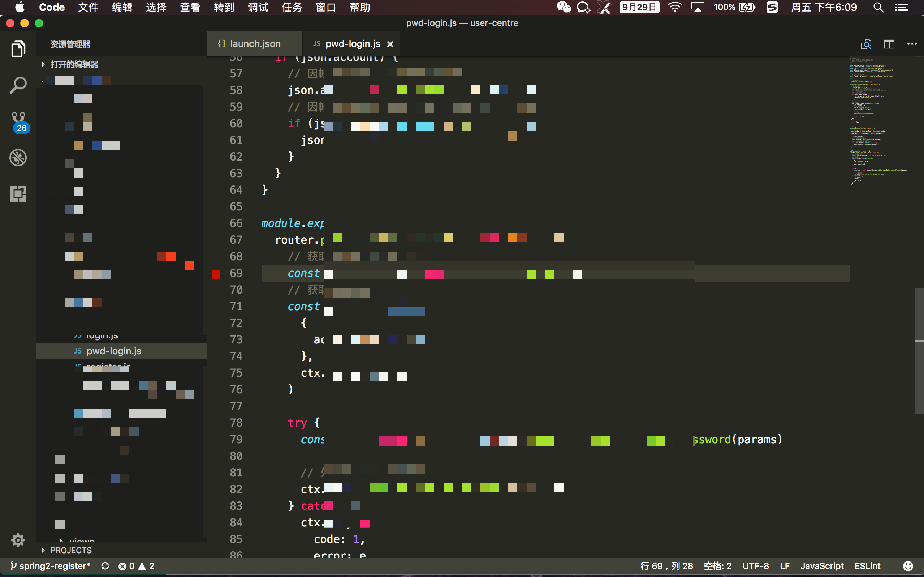Open the editor More Actions ellipsis menu

912,44
